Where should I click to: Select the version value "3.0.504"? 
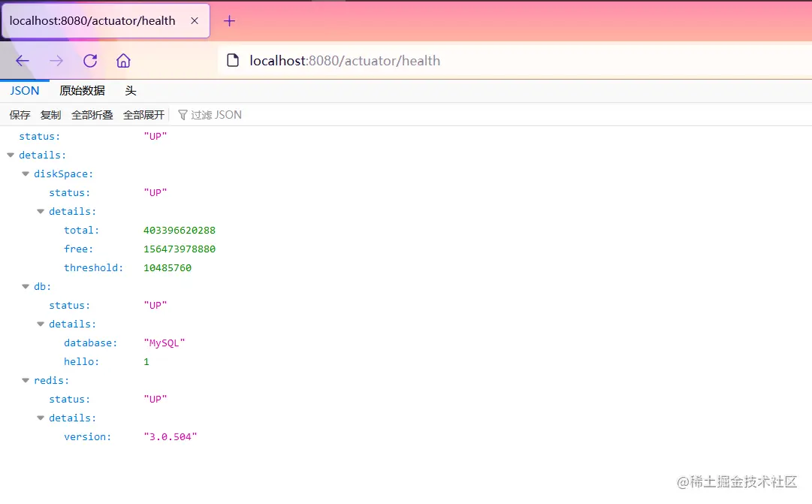(171, 436)
